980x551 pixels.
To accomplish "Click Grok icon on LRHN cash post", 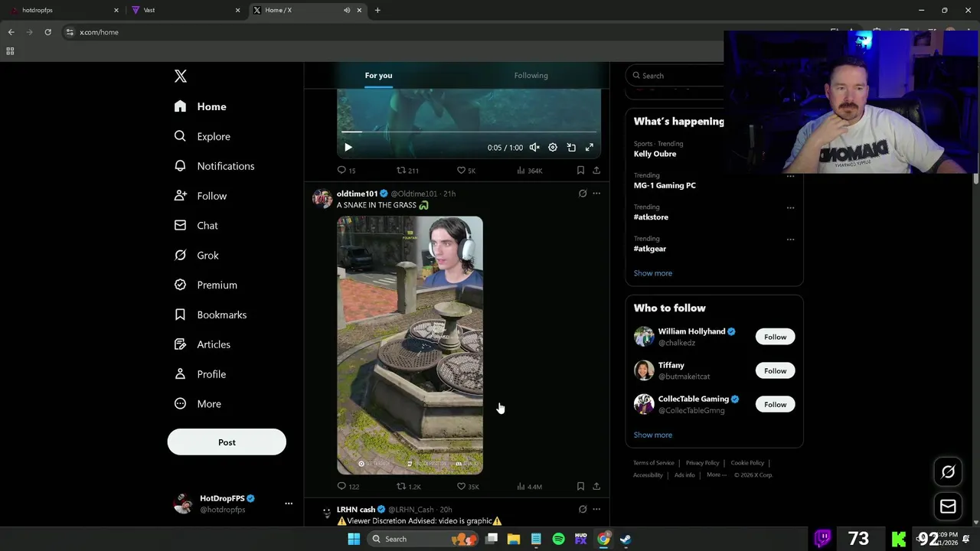I will coord(583,510).
